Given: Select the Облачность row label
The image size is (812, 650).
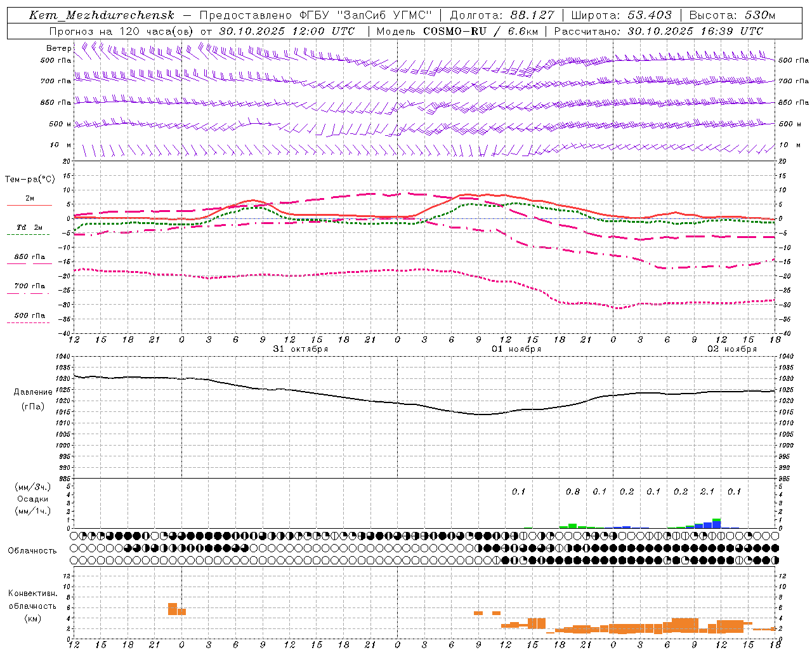Looking at the screenshot, I should [32, 550].
